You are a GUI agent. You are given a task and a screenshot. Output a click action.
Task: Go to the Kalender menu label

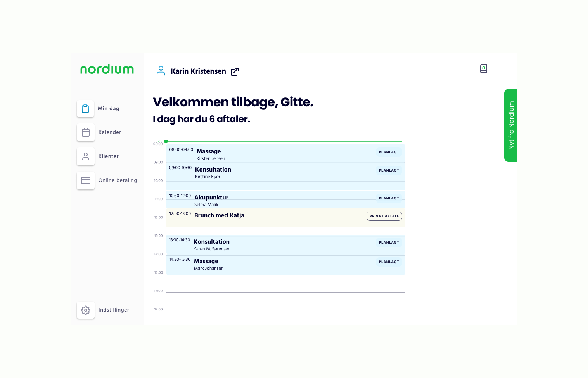(x=110, y=132)
